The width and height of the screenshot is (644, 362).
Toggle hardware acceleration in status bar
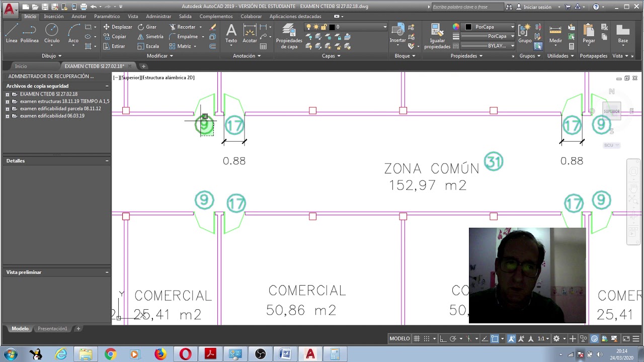(x=594, y=338)
